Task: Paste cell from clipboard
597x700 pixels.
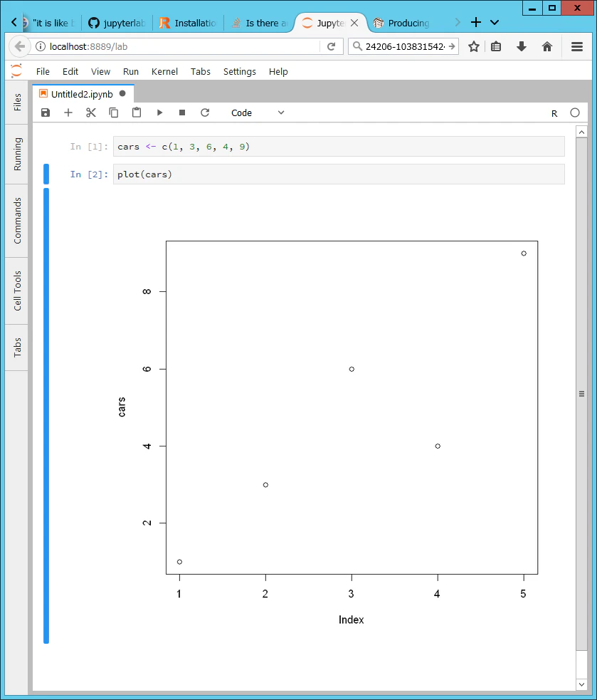Action: coord(137,113)
